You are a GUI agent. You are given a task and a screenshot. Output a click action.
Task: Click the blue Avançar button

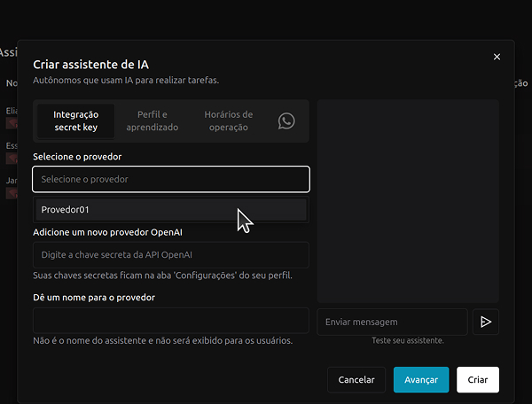point(421,379)
